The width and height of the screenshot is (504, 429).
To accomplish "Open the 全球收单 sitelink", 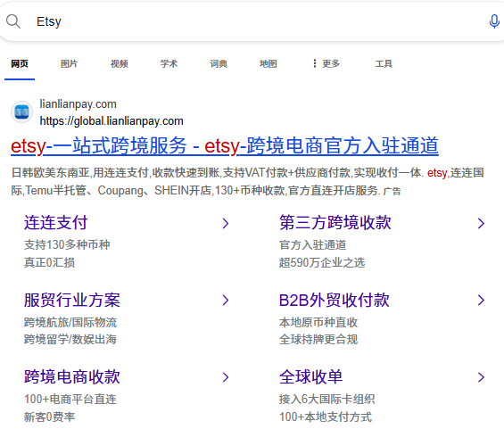I will click(x=310, y=376).
